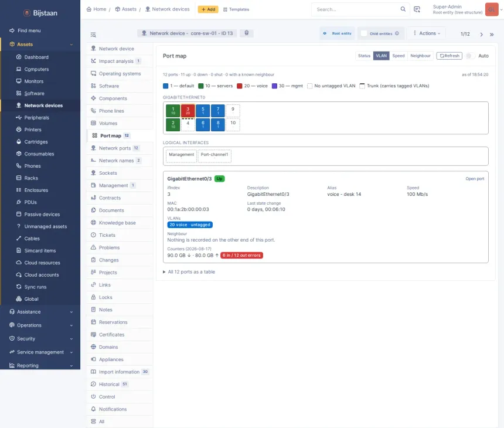Click the Add button
504x428 pixels.
pyautogui.click(x=208, y=9)
